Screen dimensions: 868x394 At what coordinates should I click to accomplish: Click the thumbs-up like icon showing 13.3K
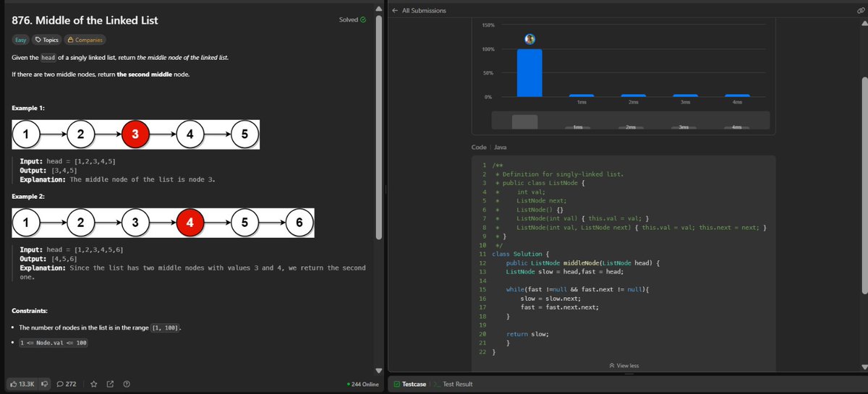point(14,384)
